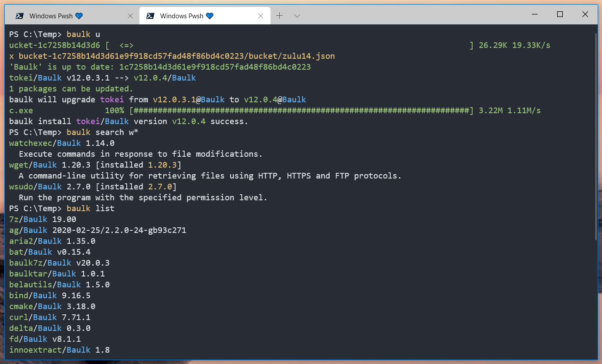Viewport: 602px width, 364px height.
Task: Click the wsudo/Baulk 2.7.0 entry
Action: pyautogui.click(x=93, y=187)
